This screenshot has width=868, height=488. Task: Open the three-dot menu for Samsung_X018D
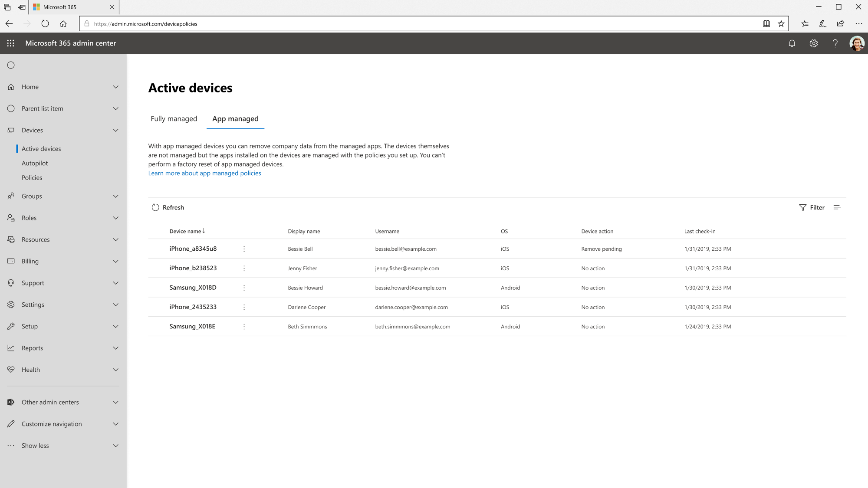click(x=244, y=287)
